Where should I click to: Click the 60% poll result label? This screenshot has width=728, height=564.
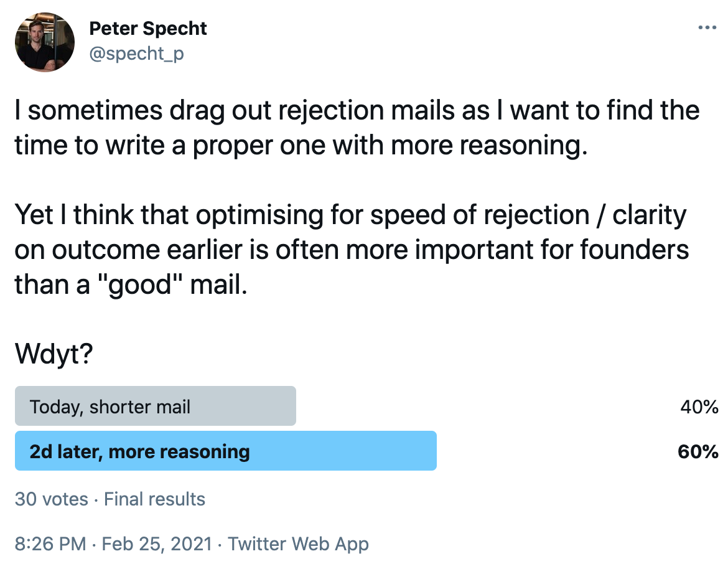(x=698, y=451)
